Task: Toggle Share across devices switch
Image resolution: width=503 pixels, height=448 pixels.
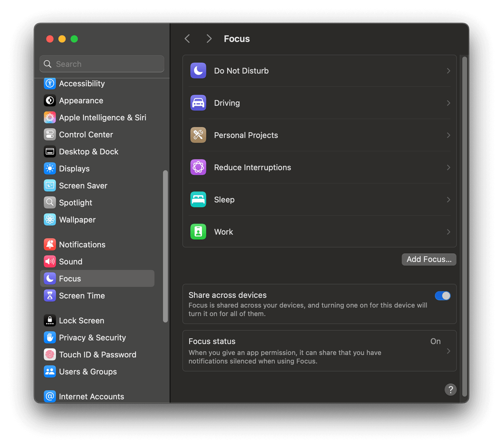Action: (x=442, y=296)
